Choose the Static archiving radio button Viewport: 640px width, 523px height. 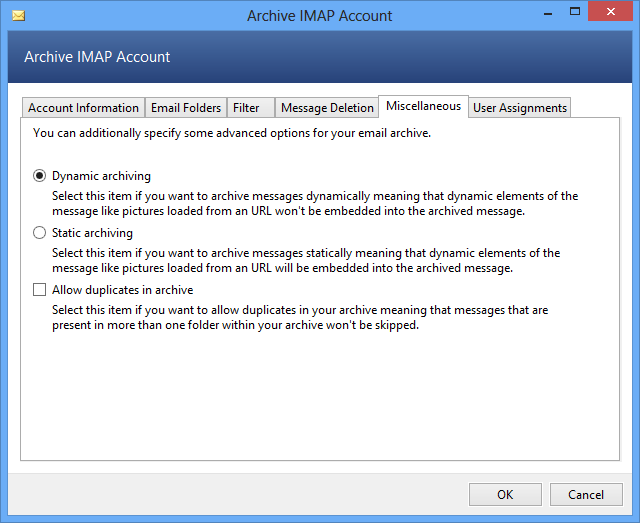click(40, 233)
